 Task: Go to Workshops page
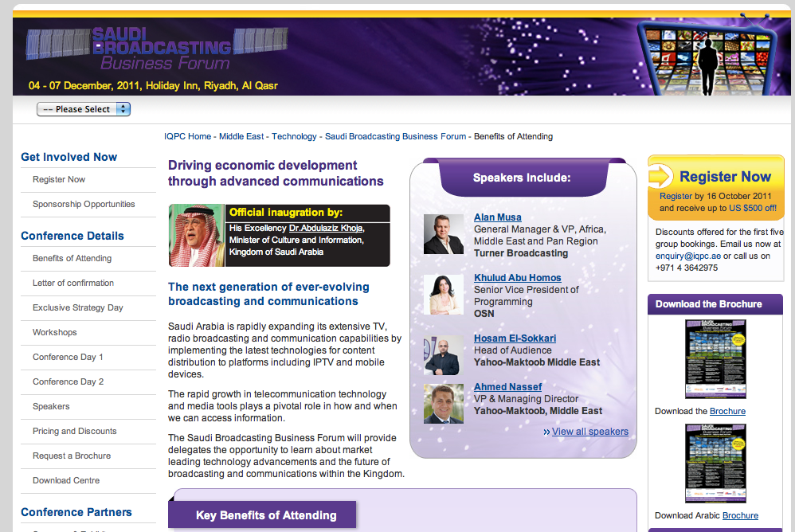pyautogui.click(x=55, y=332)
